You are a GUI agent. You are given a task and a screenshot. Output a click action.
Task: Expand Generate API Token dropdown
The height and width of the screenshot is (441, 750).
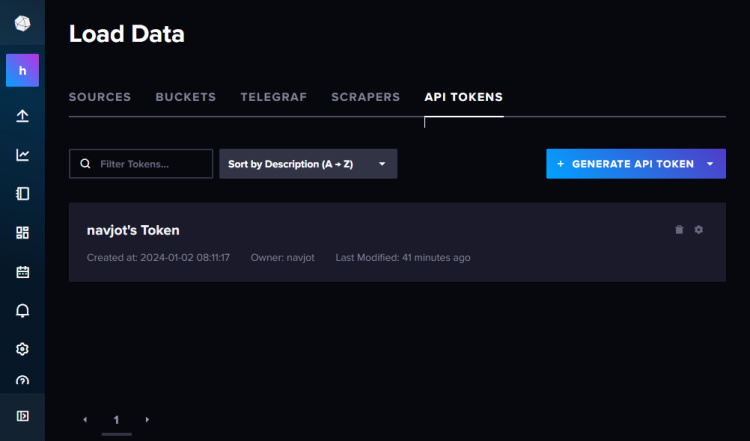pos(710,164)
